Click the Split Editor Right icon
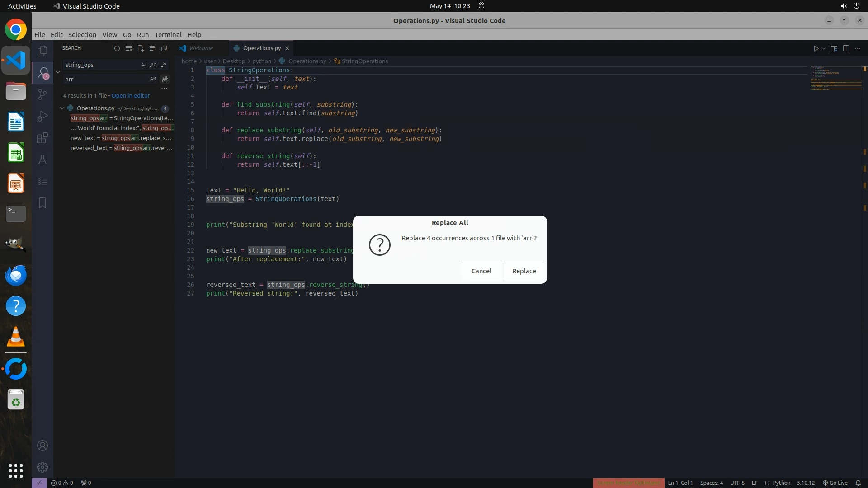 click(846, 48)
